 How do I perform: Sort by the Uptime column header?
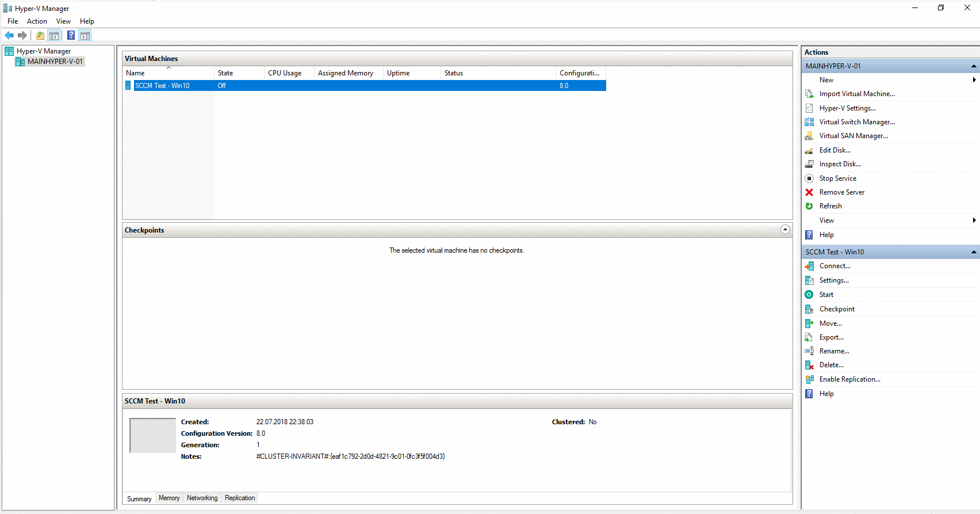pyautogui.click(x=412, y=73)
